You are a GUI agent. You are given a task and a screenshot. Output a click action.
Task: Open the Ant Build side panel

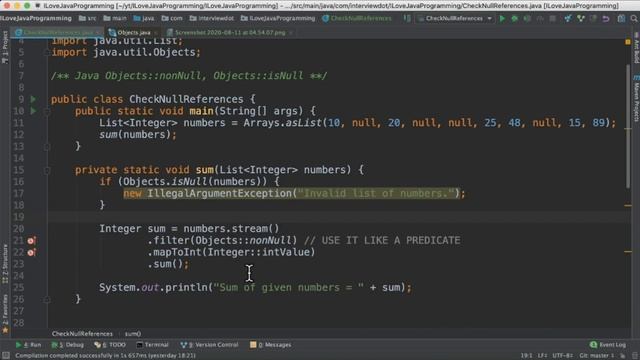(636, 48)
